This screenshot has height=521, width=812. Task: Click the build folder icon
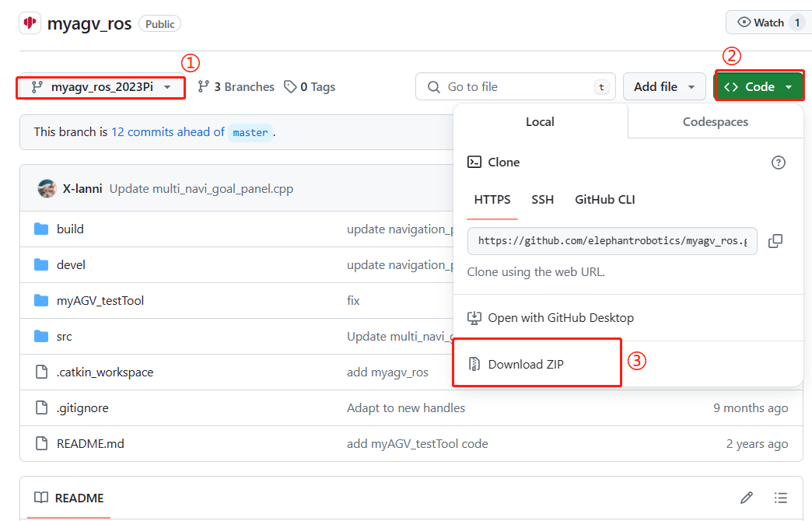(x=41, y=229)
